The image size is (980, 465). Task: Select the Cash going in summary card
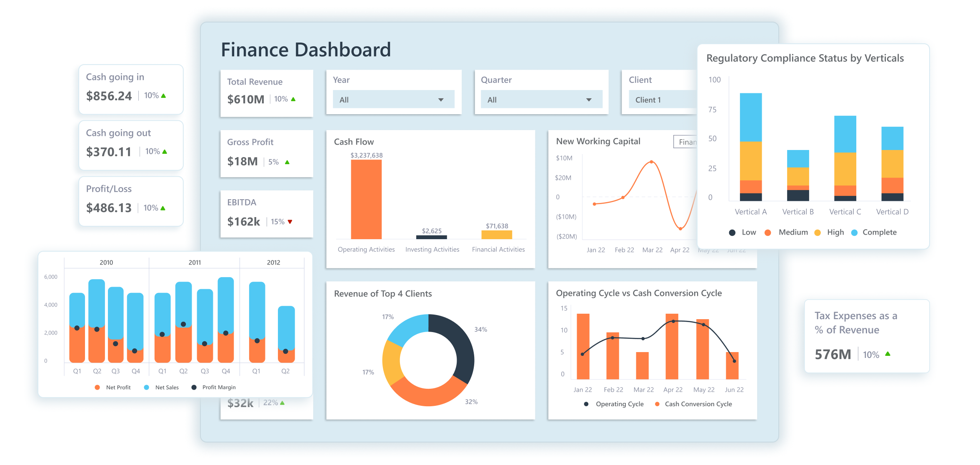[130, 89]
